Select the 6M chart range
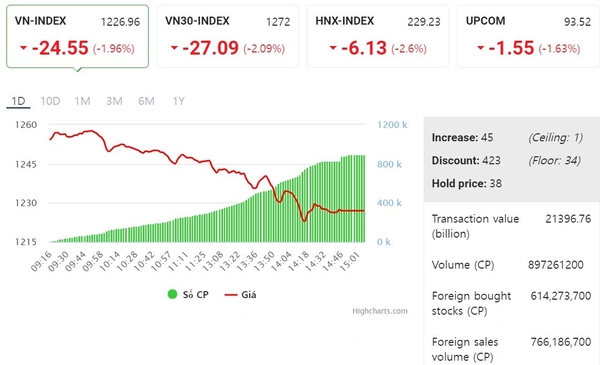The image size is (600, 365). (146, 101)
